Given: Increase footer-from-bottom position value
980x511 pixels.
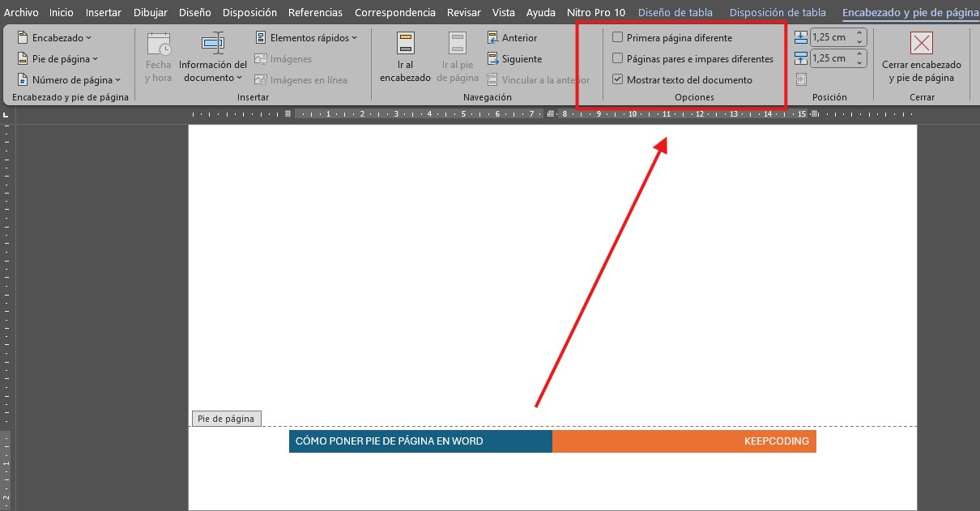Looking at the screenshot, I should coord(859,54).
